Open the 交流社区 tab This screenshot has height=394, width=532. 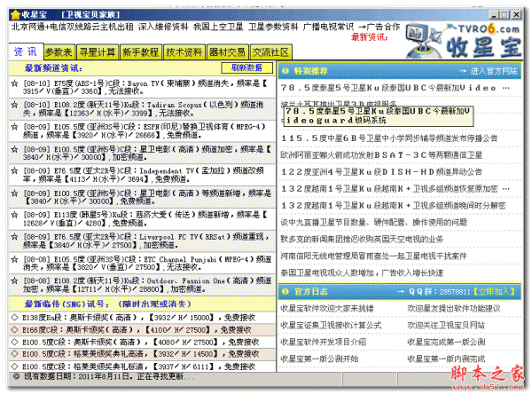coord(270,52)
